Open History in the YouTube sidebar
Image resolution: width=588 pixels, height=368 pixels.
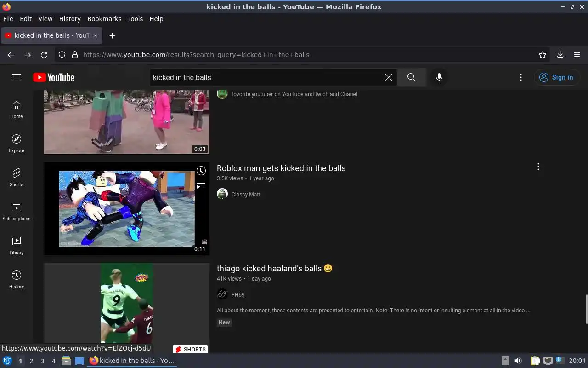pos(17,280)
